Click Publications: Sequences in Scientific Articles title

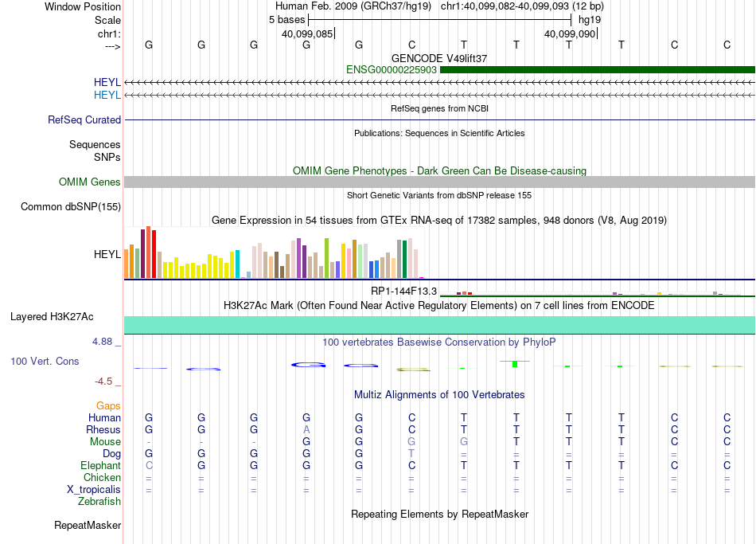click(x=439, y=133)
